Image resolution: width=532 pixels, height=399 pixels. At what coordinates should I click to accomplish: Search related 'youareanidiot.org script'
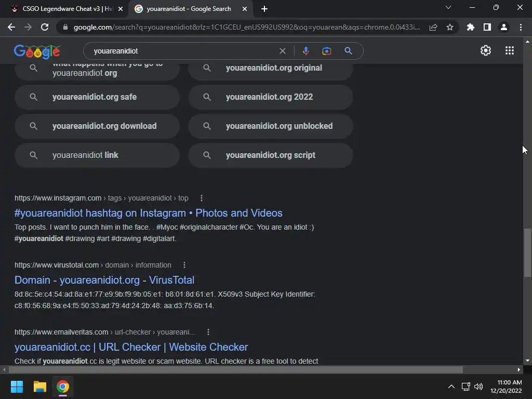click(x=270, y=155)
